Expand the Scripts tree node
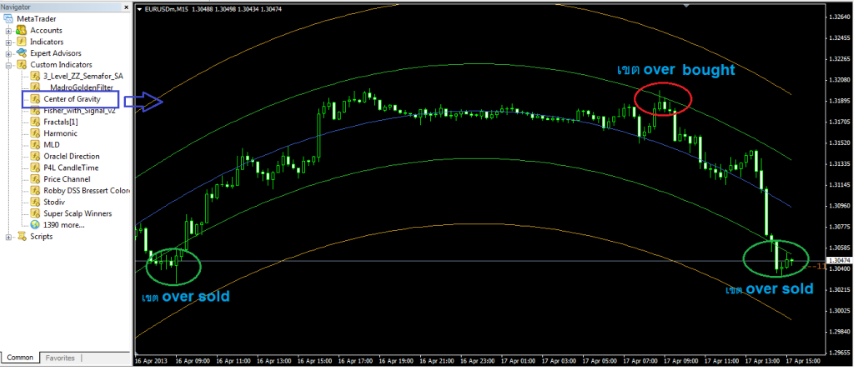Image resolution: width=854 pixels, height=367 pixels. pos(8,236)
